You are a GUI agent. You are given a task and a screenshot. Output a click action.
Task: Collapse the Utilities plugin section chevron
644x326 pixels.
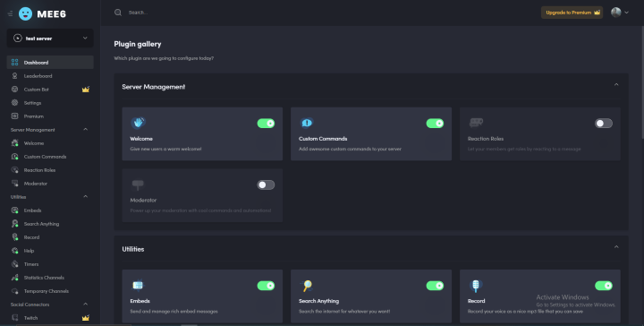click(616, 247)
